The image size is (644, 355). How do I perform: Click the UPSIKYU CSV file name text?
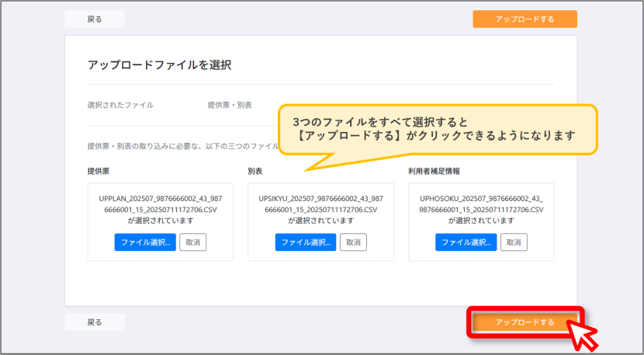coord(320,204)
